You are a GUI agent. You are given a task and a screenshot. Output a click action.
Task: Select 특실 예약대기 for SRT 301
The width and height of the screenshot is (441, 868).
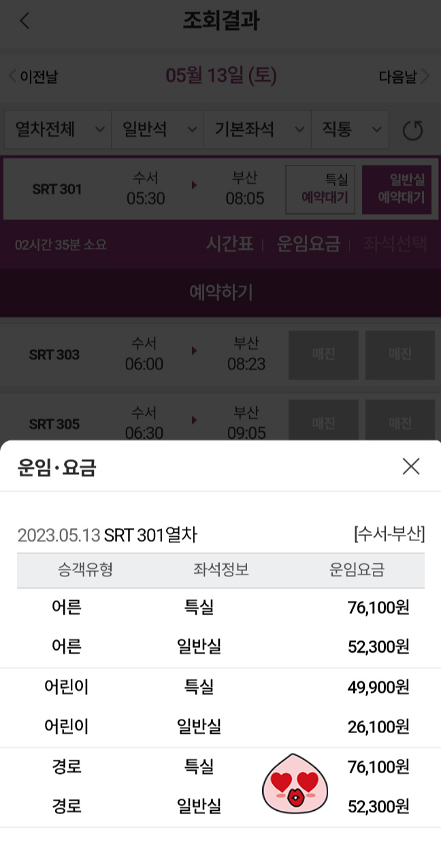(320, 189)
